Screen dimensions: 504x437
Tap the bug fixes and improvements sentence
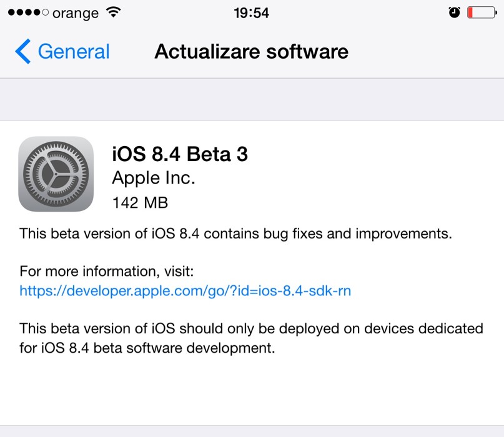[x=235, y=234]
